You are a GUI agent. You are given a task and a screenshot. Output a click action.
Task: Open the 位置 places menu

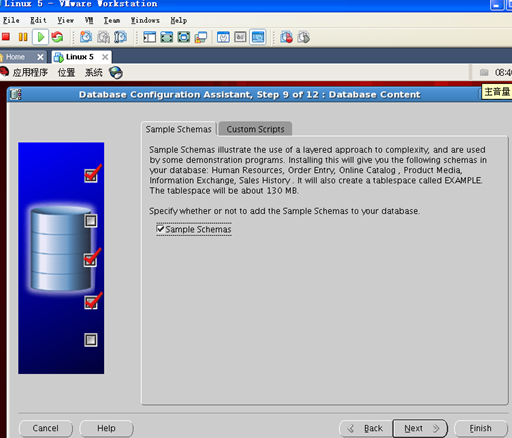[x=66, y=72]
